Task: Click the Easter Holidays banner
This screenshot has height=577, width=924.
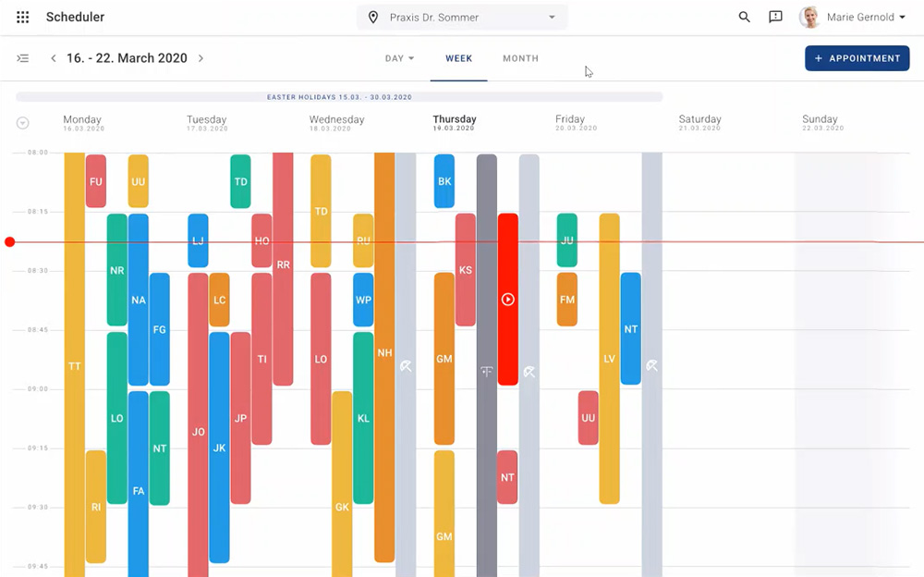Action: point(339,97)
